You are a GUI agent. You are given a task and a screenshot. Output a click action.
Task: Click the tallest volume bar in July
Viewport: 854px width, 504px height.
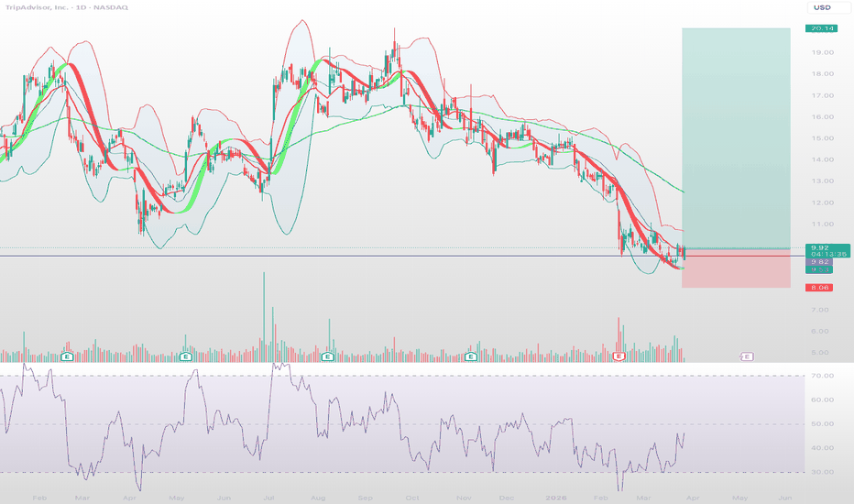tap(263, 312)
